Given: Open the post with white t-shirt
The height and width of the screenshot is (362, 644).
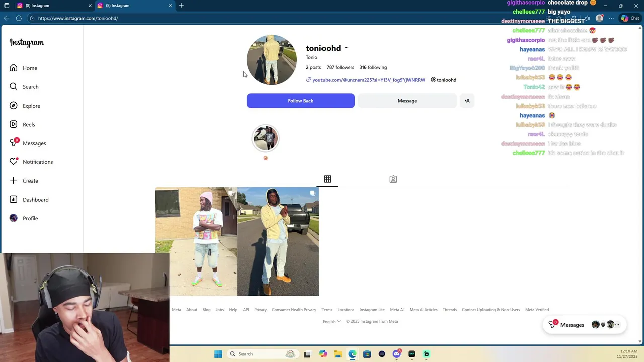Looking at the screenshot, I should tap(196, 241).
